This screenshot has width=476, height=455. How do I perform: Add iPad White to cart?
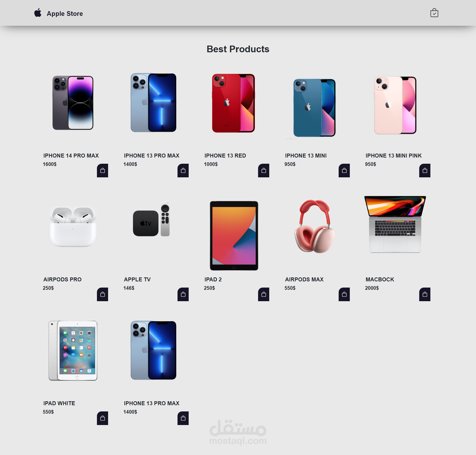click(x=102, y=418)
